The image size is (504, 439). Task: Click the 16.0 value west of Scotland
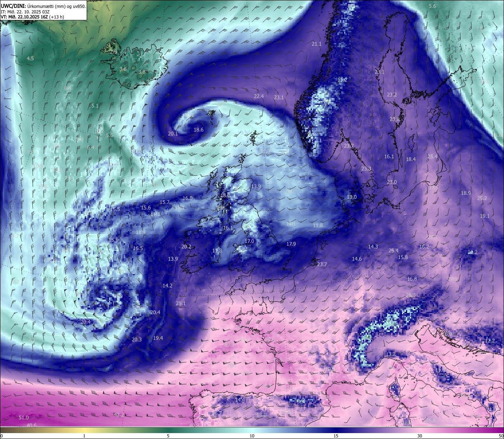[187, 198]
